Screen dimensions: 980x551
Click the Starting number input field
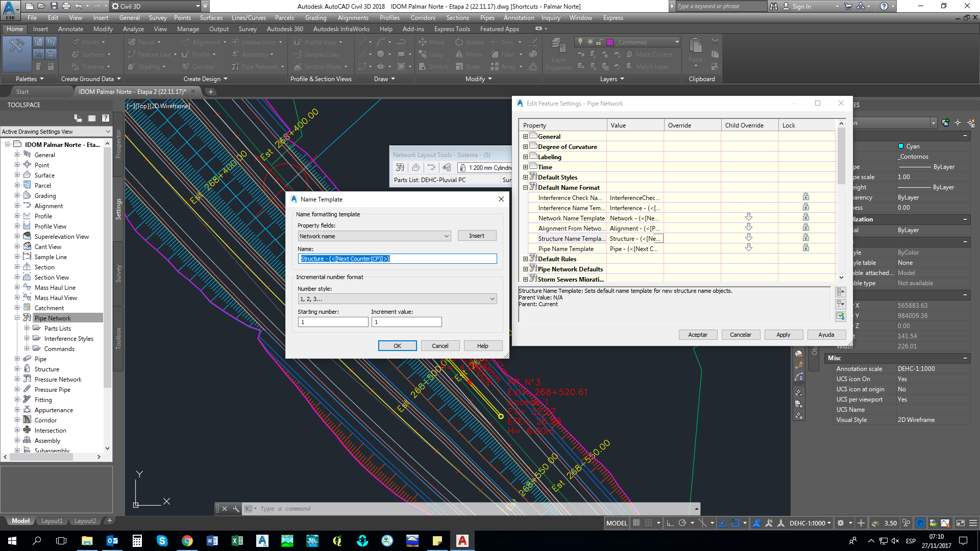pos(333,322)
